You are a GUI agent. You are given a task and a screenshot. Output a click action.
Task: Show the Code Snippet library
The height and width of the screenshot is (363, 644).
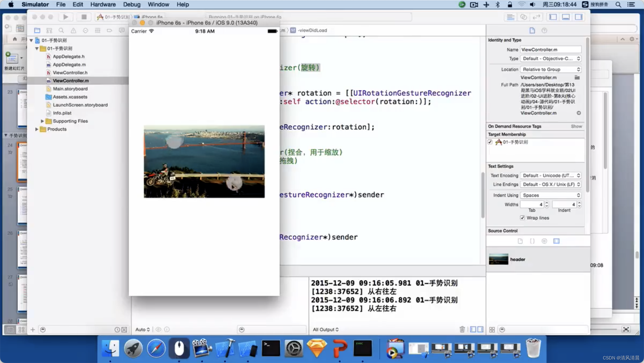[x=532, y=241]
